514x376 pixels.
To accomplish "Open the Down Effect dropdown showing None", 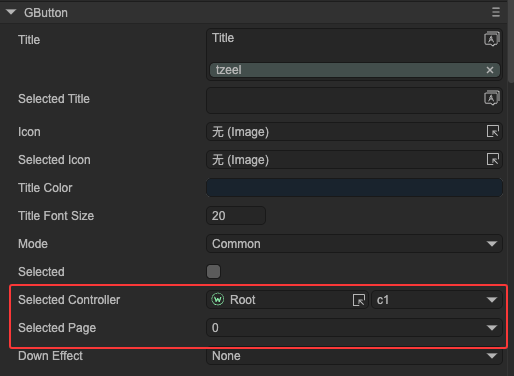I will [x=354, y=356].
